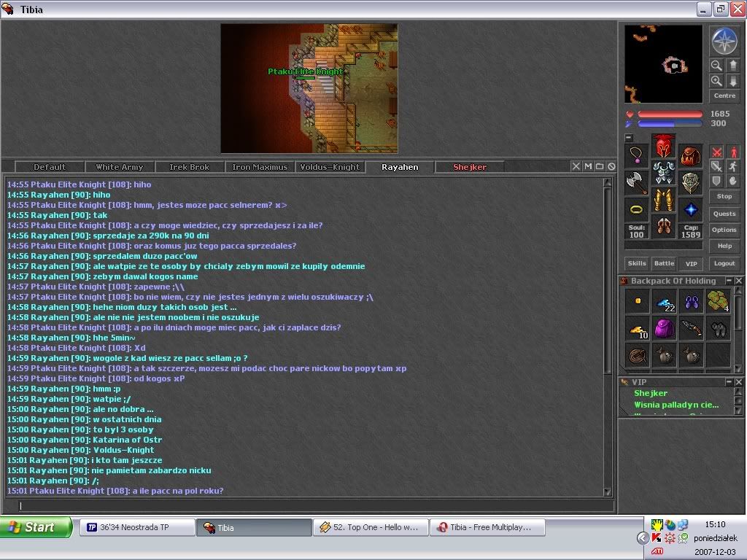The image size is (747, 560).
Task: Select the knife in the backpack
Action: pos(692,329)
